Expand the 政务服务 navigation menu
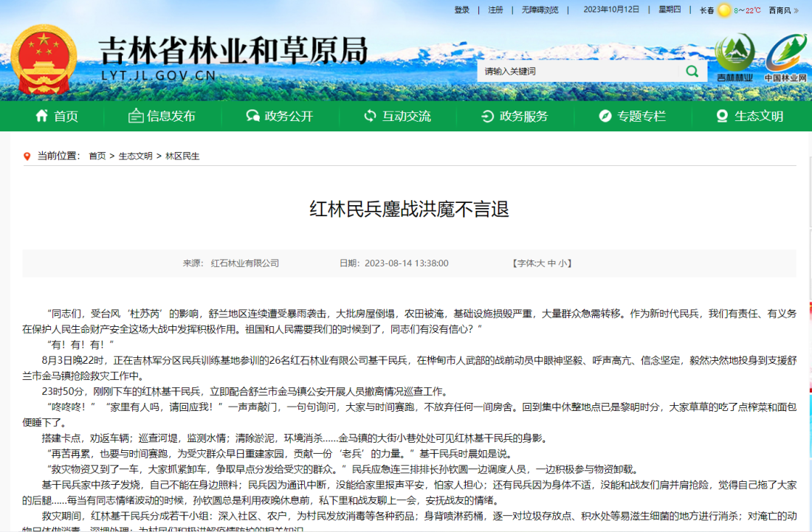The height and width of the screenshot is (532, 812). click(x=514, y=116)
